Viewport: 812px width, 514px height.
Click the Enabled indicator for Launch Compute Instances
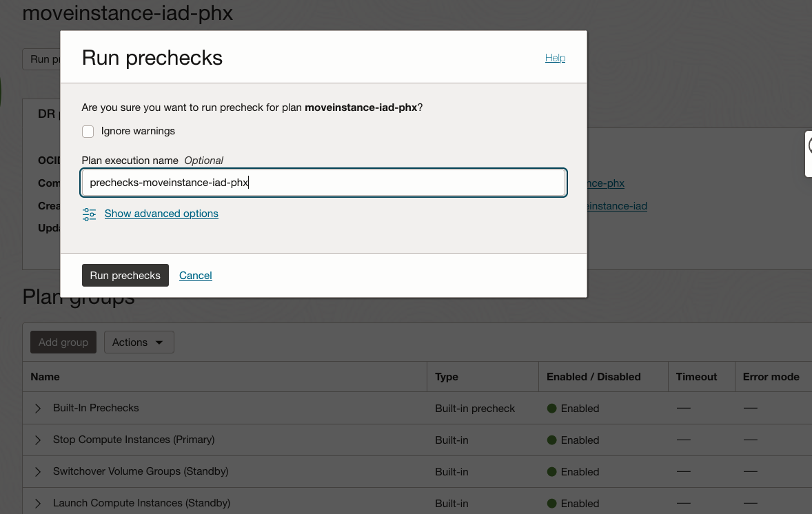pyautogui.click(x=552, y=503)
